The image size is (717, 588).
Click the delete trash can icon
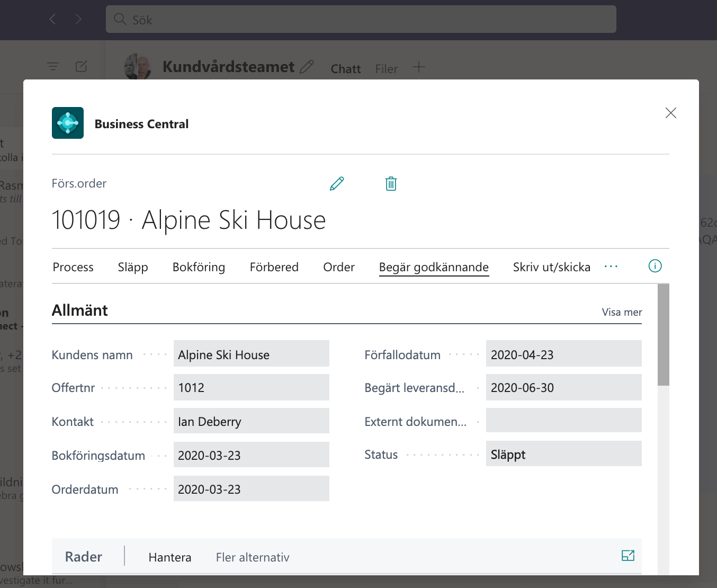(x=391, y=184)
